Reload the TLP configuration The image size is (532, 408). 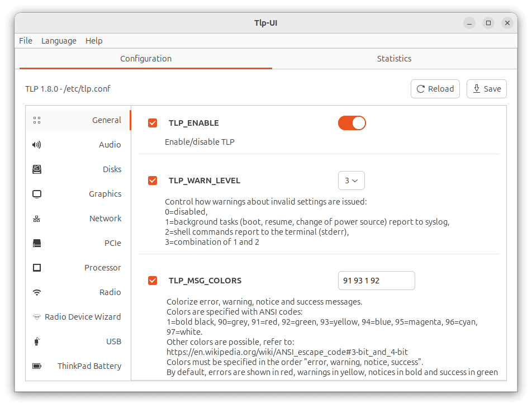435,88
